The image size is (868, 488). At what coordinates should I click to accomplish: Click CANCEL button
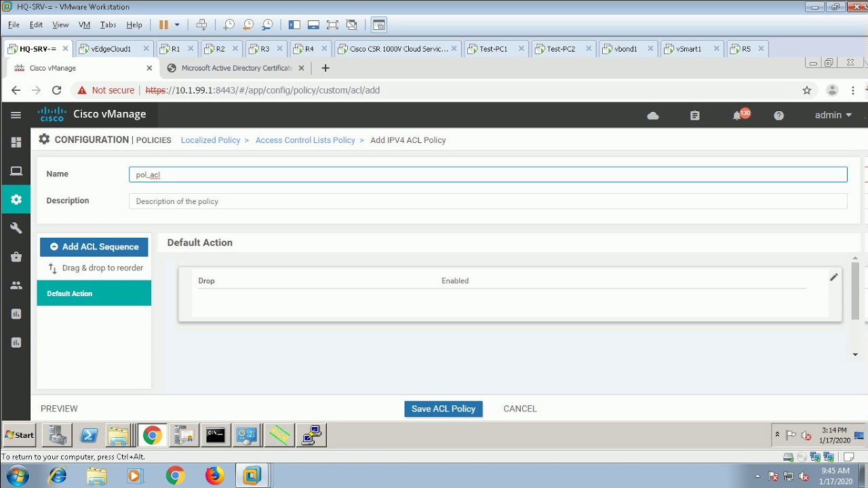pos(520,409)
